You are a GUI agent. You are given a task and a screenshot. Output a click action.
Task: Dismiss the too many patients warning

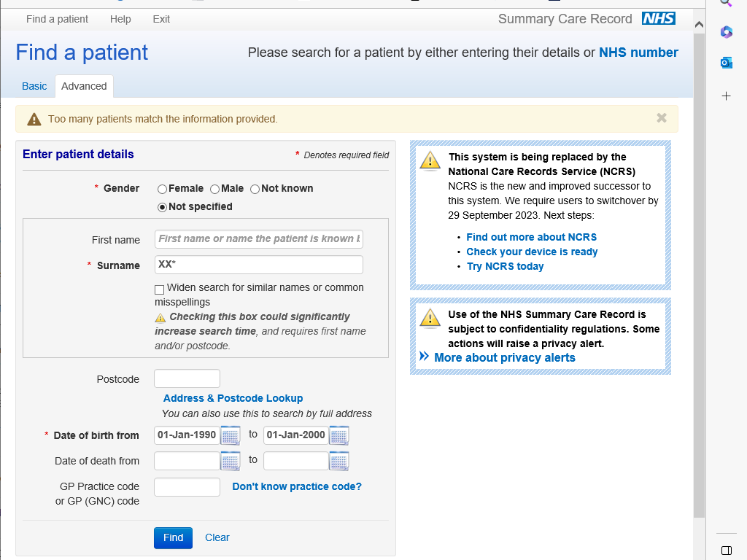[x=662, y=118]
